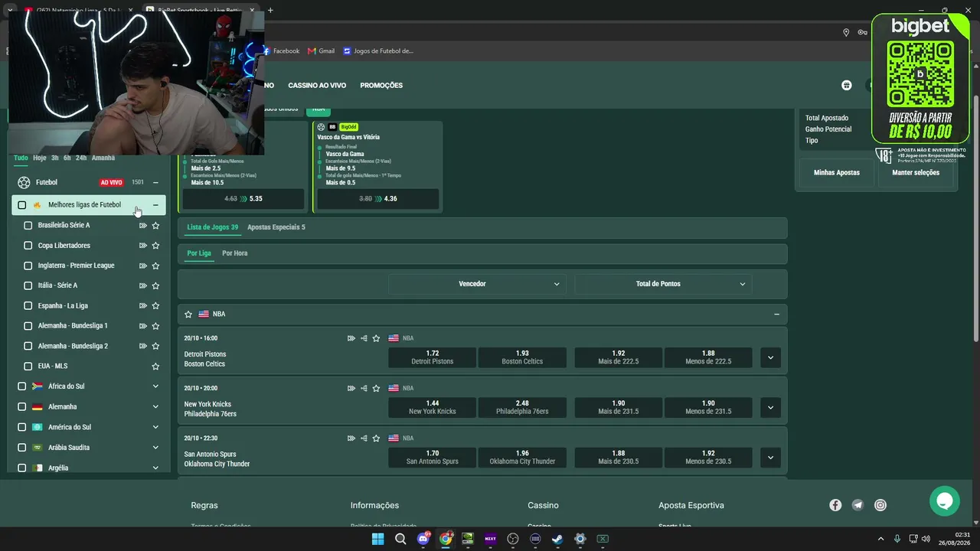Open the Windows Start menu

pos(377,539)
